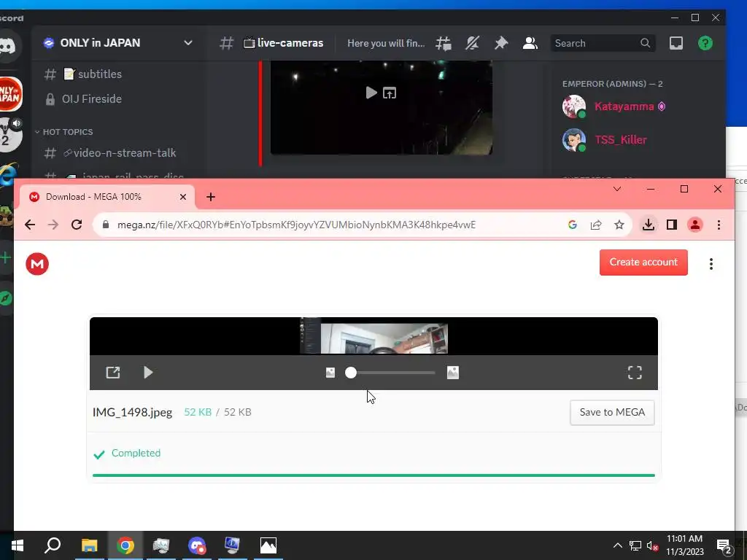Click the green download progress bar

(373, 475)
